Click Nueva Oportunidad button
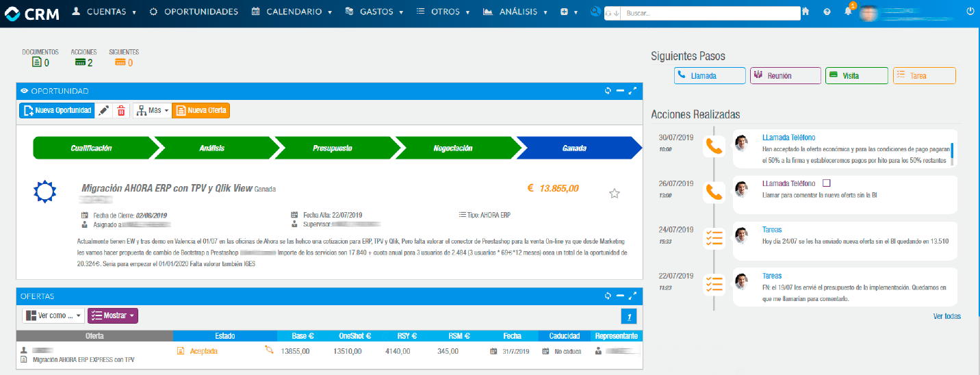980x375 pixels. 57,110
